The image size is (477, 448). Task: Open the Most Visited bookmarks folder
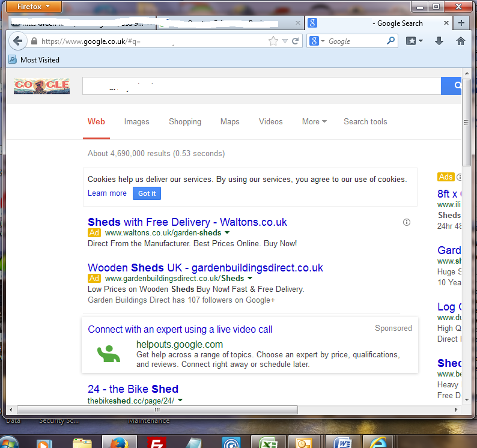pos(34,60)
